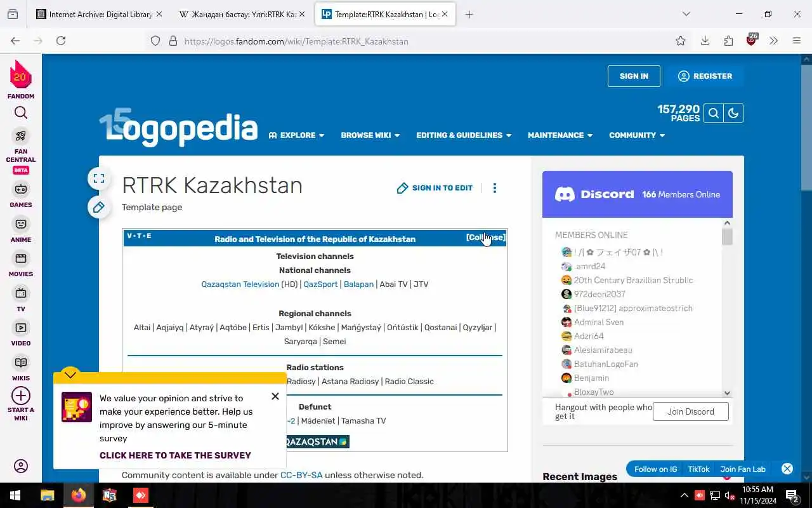
Task: Toggle dark mode with the moon icon
Action: click(733, 113)
